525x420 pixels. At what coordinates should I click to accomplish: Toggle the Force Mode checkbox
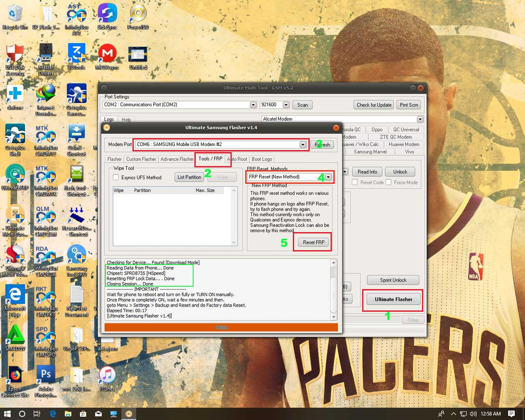pyautogui.click(x=388, y=182)
